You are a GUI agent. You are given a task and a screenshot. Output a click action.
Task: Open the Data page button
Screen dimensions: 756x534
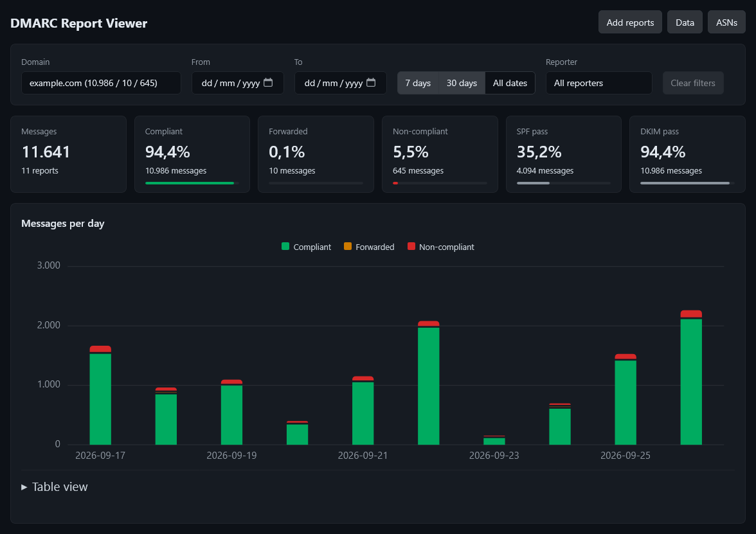pyautogui.click(x=685, y=22)
